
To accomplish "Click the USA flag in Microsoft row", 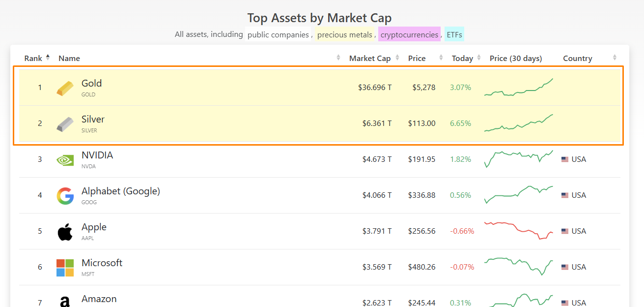I will click(565, 267).
